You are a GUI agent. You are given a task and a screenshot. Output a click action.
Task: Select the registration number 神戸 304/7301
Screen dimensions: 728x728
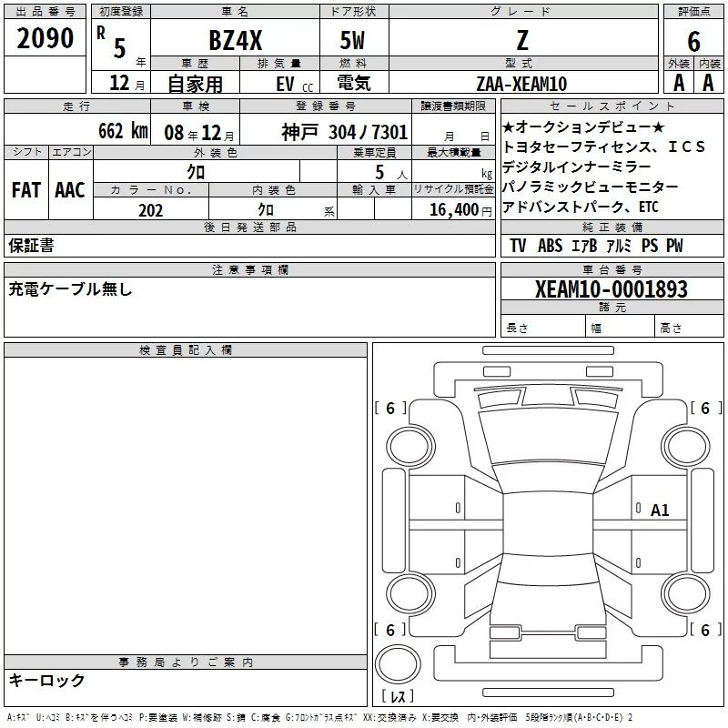[x=344, y=132]
